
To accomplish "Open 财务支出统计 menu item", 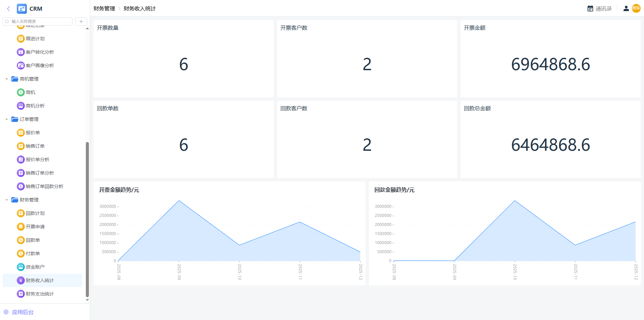I will click(x=40, y=294).
